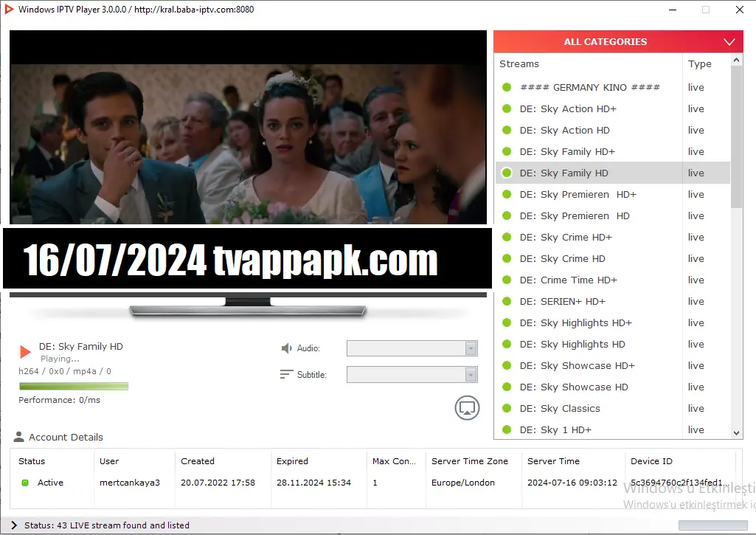The width and height of the screenshot is (756, 535).
Task: Click the speaker icon next to Audio
Action: pos(286,348)
